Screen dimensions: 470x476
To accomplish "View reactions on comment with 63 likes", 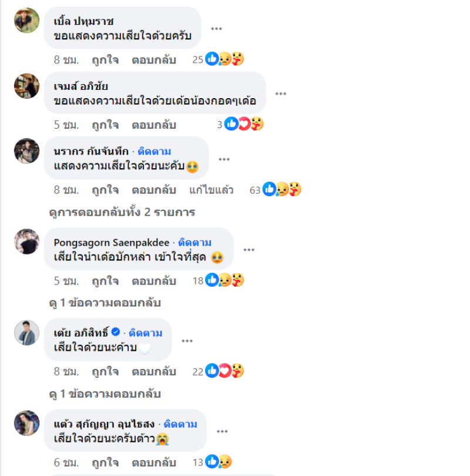I will point(276,189).
